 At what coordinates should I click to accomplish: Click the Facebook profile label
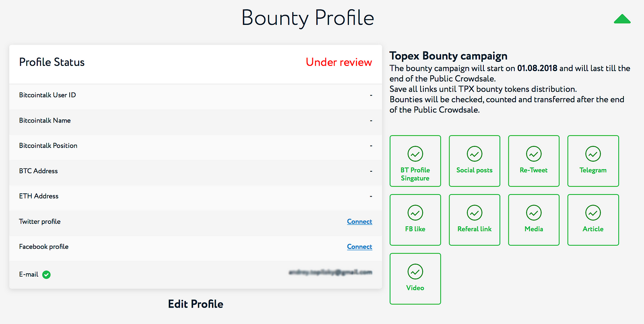coord(44,246)
